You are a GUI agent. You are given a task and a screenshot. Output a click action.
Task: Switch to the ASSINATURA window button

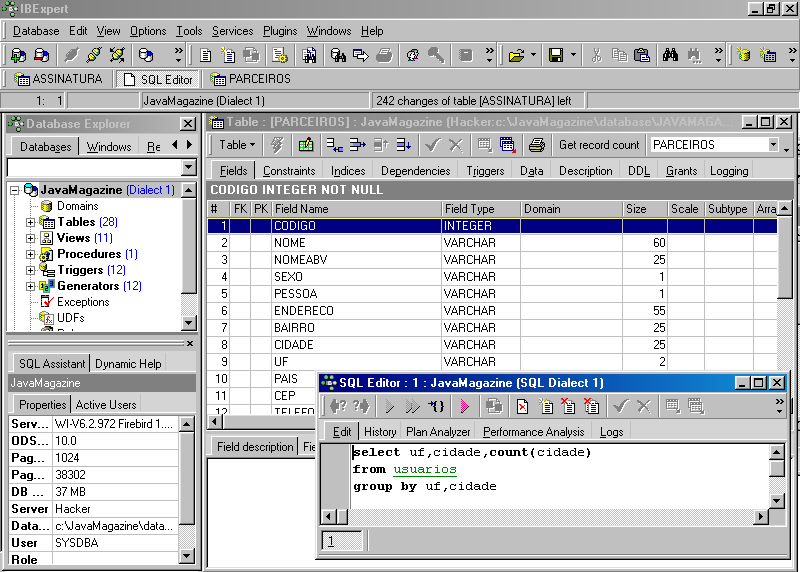tap(58, 79)
